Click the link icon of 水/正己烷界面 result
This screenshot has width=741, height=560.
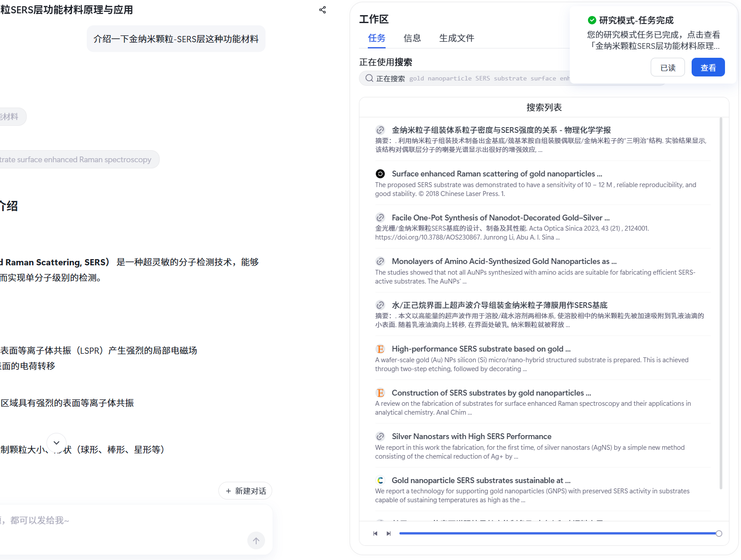tap(380, 305)
